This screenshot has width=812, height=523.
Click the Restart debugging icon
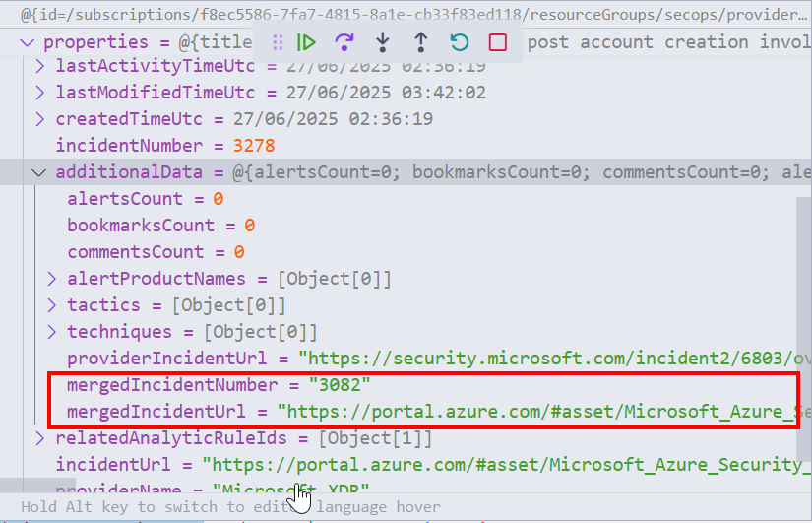459,42
